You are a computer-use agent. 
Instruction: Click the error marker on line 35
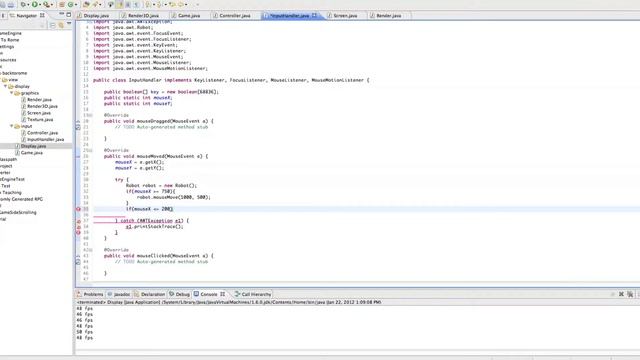tap(78, 209)
